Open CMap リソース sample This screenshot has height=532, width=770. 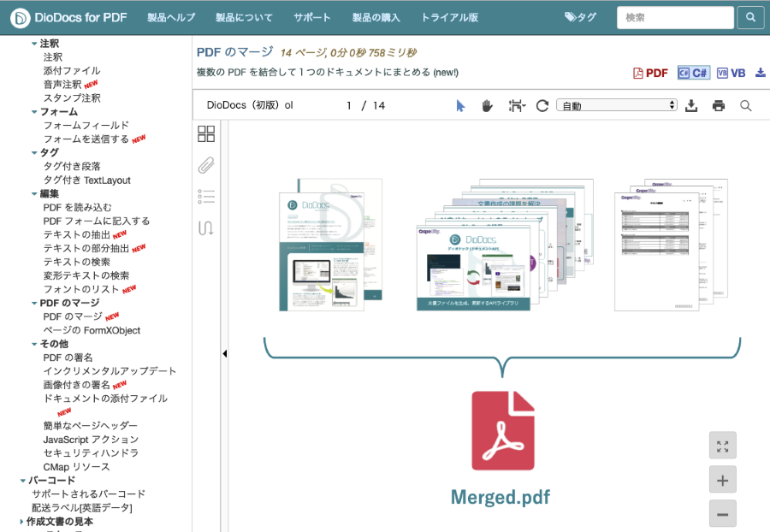click(x=76, y=467)
